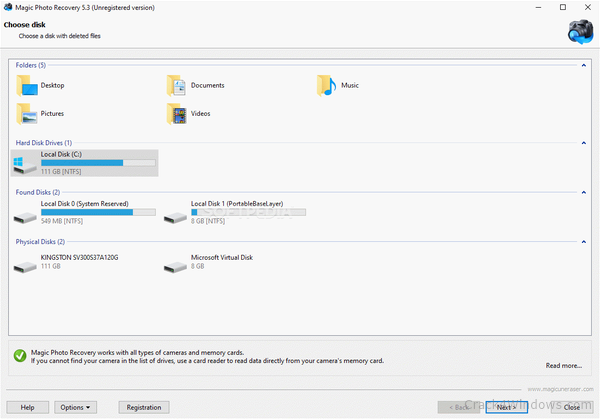Screen dimensions: 600x419
Task: Click the Next button
Action: click(507, 407)
